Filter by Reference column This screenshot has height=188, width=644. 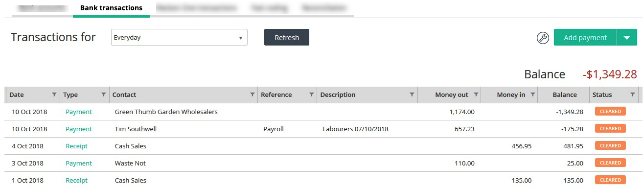point(311,94)
